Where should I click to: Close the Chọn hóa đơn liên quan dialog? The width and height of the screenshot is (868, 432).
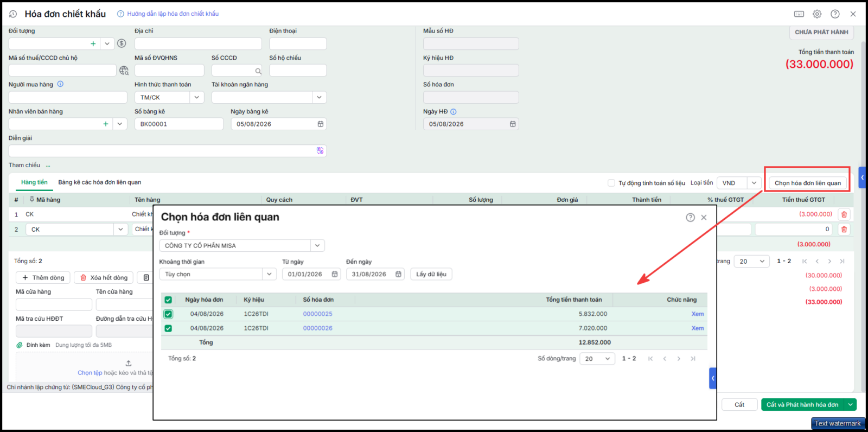[x=704, y=218]
